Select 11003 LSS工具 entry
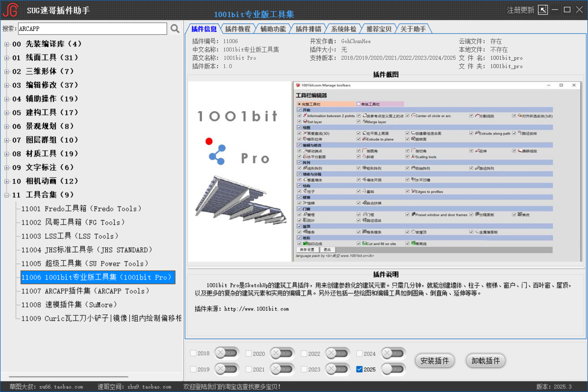The width and height of the screenshot is (588, 392). (x=70, y=236)
